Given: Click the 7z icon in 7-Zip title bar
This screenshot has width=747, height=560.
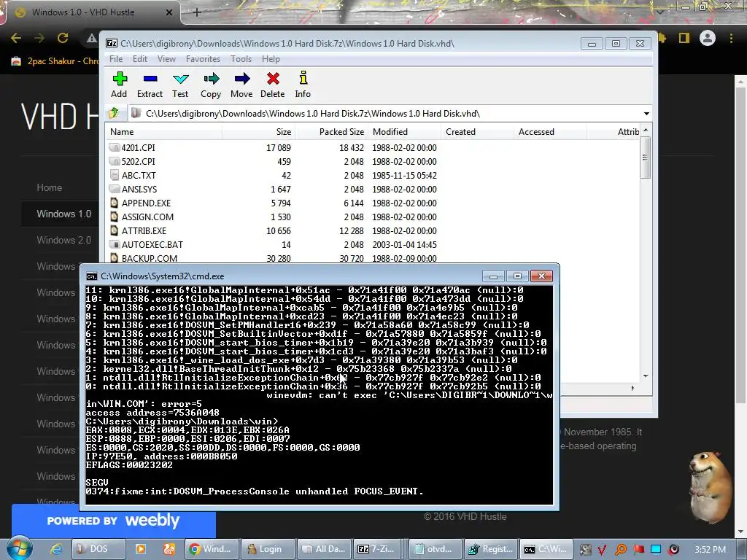Looking at the screenshot, I should 112,43.
